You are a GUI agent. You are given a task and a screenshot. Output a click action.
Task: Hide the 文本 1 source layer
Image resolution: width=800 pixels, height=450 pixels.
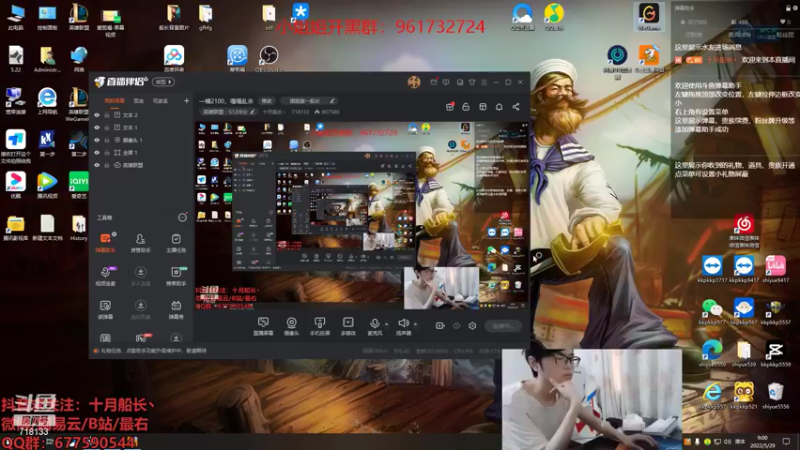(x=97, y=128)
